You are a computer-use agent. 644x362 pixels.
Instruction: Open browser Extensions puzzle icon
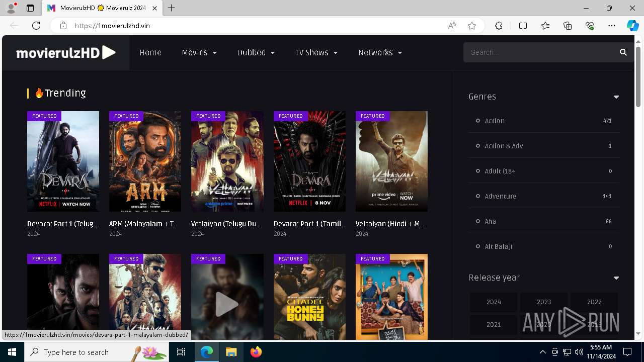[x=499, y=26]
